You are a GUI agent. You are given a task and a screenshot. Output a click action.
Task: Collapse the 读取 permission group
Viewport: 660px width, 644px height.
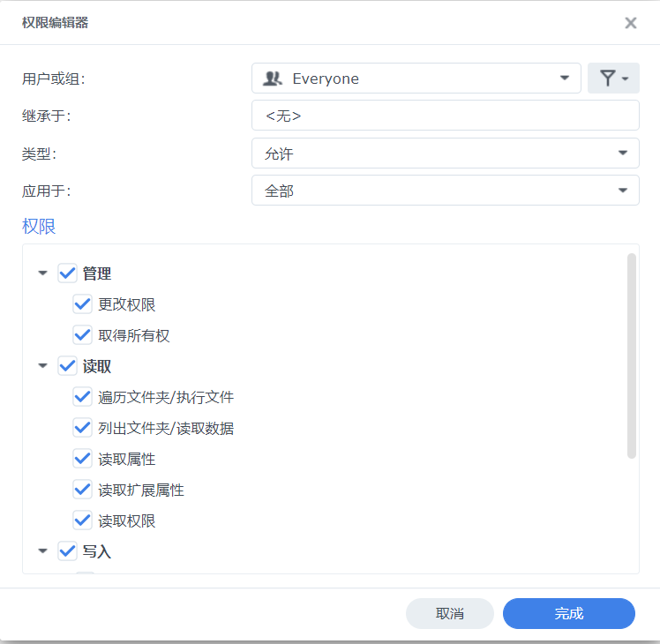pyautogui.click(x=43, y=366)
